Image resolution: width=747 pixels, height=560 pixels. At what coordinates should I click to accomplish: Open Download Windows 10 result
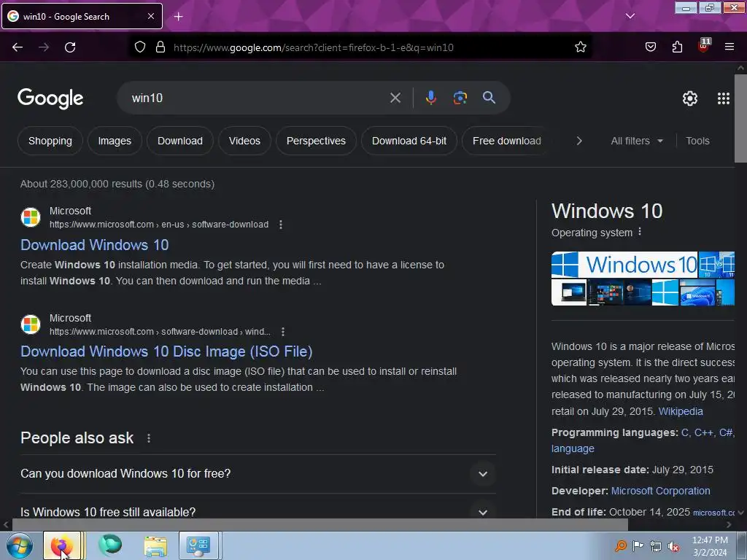(94, 245)
